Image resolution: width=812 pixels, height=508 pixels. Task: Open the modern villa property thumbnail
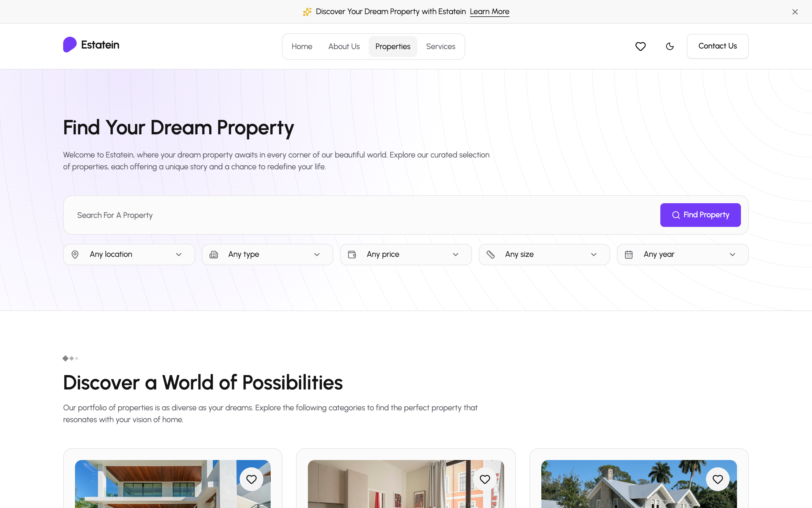pos(173,484)
